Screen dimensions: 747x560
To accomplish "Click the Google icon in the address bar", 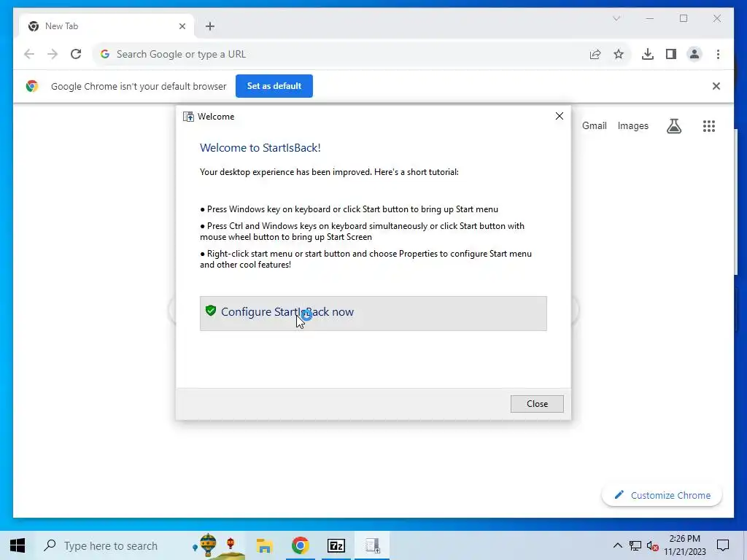I will click(105, 54).
